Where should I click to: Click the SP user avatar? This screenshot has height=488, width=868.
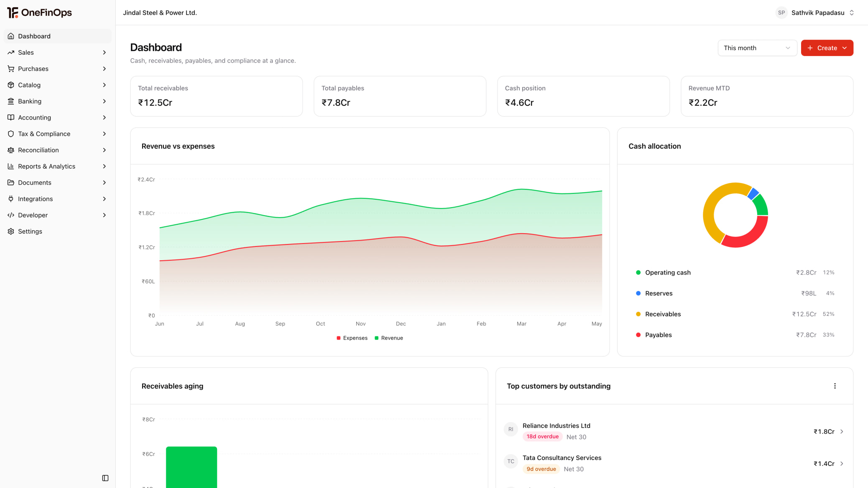pos(781,13)
